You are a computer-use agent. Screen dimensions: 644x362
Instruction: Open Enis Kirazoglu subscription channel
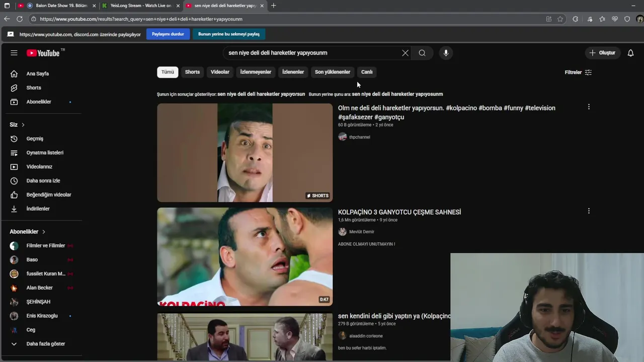(42, 316)
